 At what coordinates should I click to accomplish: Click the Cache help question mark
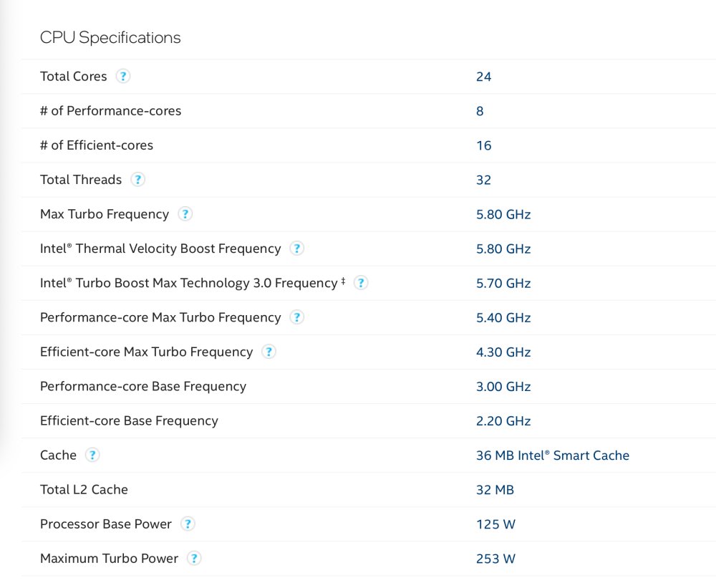click(92, 455)
